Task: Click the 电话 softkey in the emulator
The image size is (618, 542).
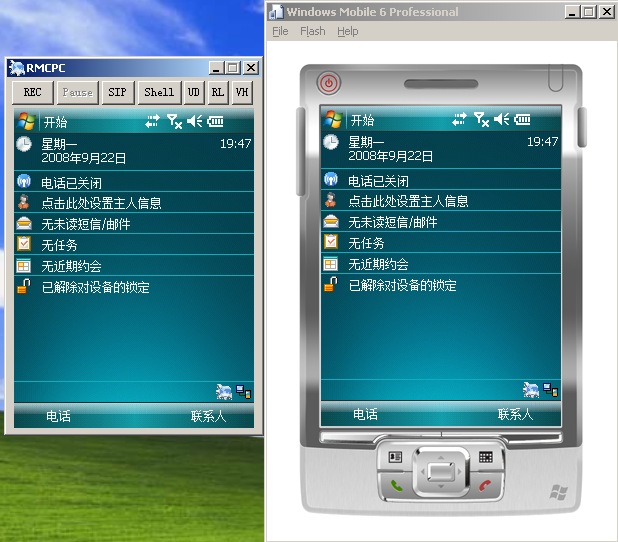Action: pyautogui.click(x=365, y=414)
